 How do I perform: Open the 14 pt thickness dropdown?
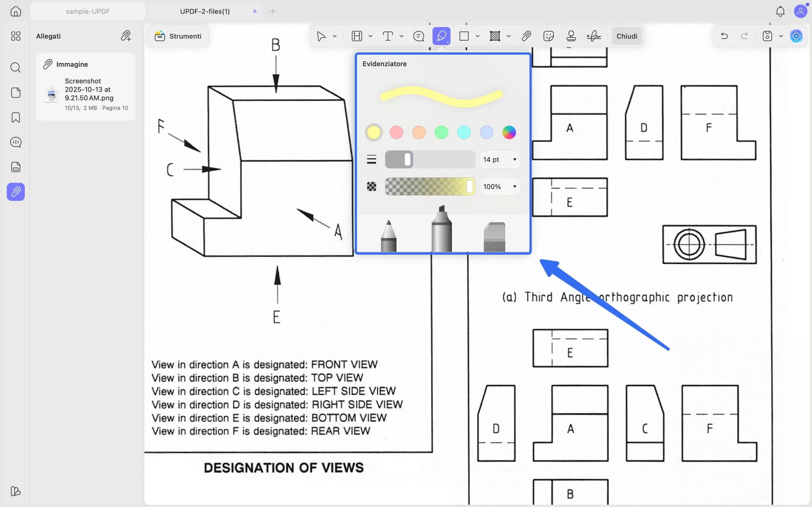pos(500,160)
